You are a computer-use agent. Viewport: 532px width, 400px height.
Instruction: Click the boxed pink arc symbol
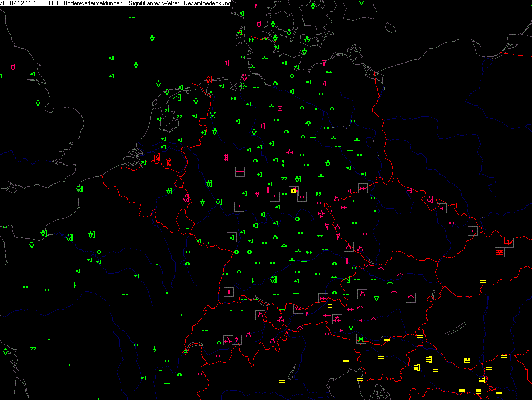411,298
